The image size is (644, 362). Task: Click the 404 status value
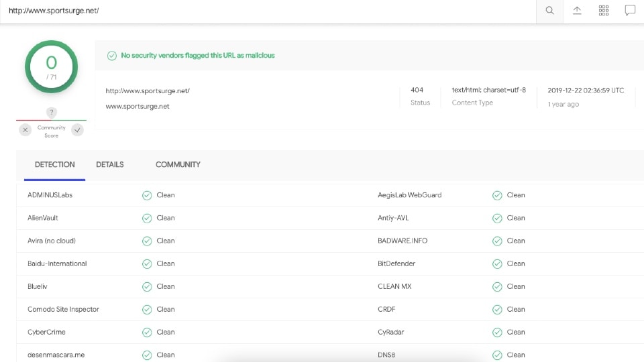point(417,90)
